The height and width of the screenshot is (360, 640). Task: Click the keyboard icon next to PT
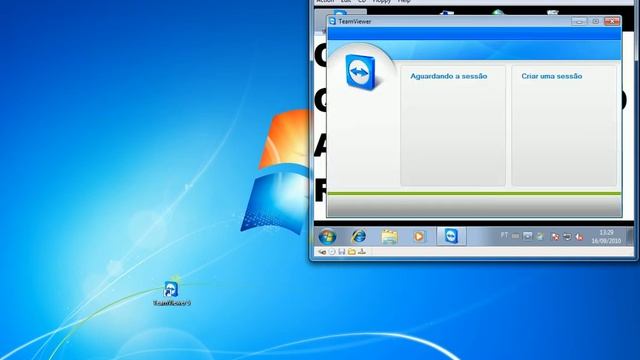[516, 236]
